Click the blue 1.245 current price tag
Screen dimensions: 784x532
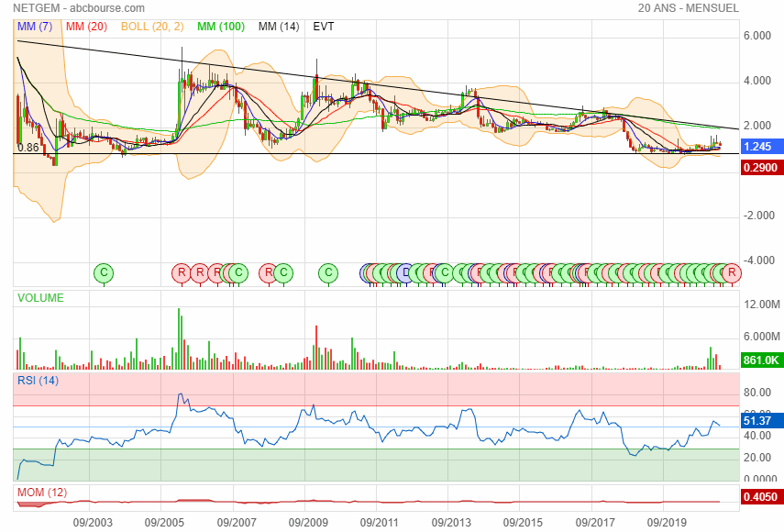(x=760, y=147)
